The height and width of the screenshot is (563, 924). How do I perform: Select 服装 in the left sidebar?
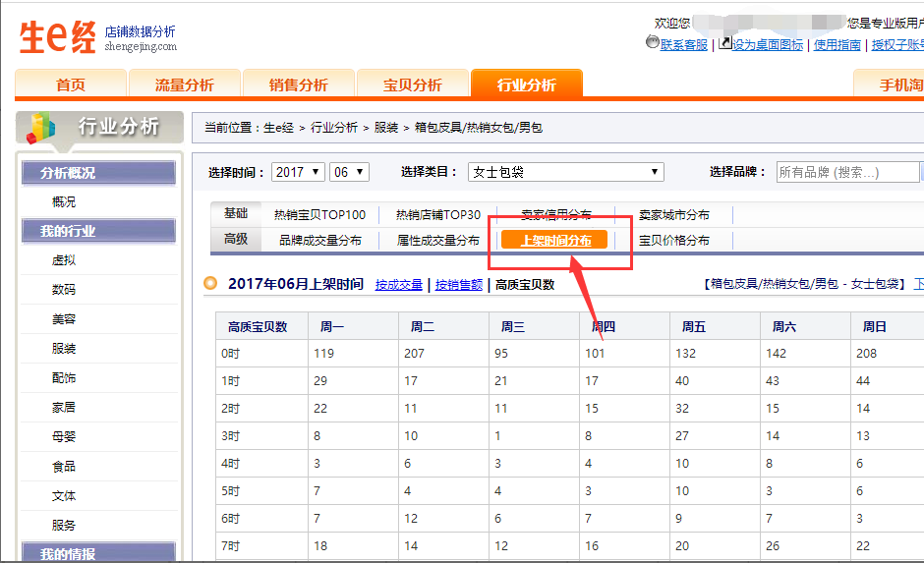[x=64, y=349]
